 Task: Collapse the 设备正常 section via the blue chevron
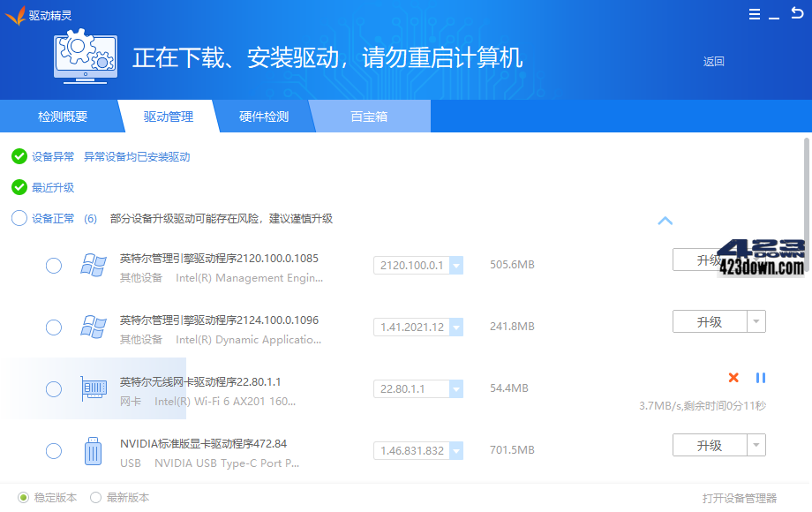666,221
